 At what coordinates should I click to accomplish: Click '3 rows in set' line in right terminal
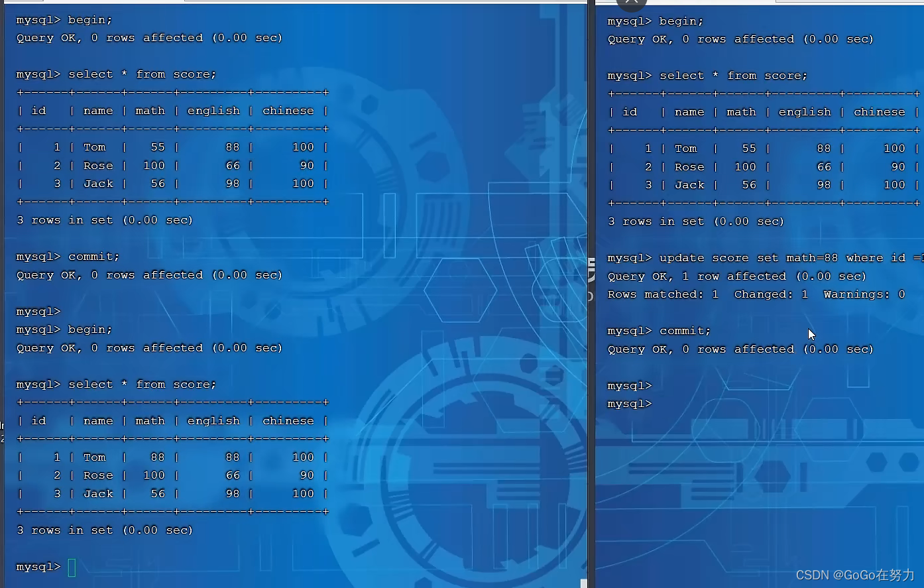(x=696, y=221)
